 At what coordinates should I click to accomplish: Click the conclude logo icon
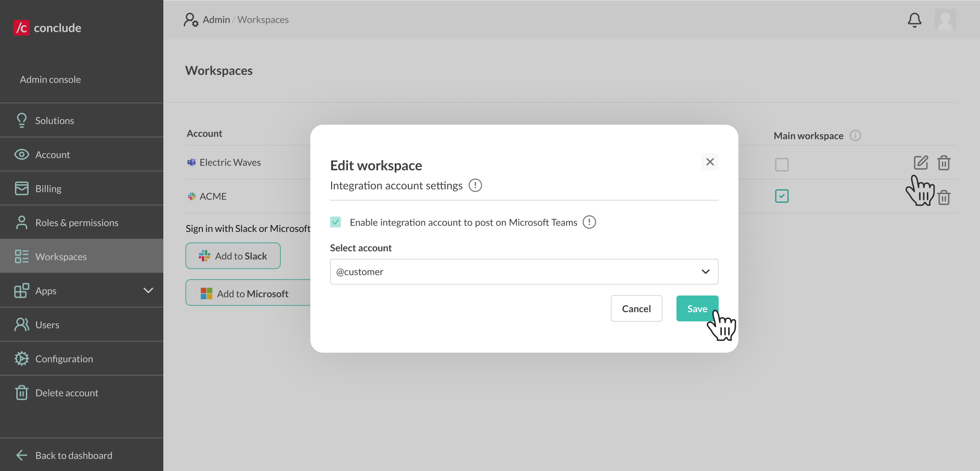tap(21, 28)
